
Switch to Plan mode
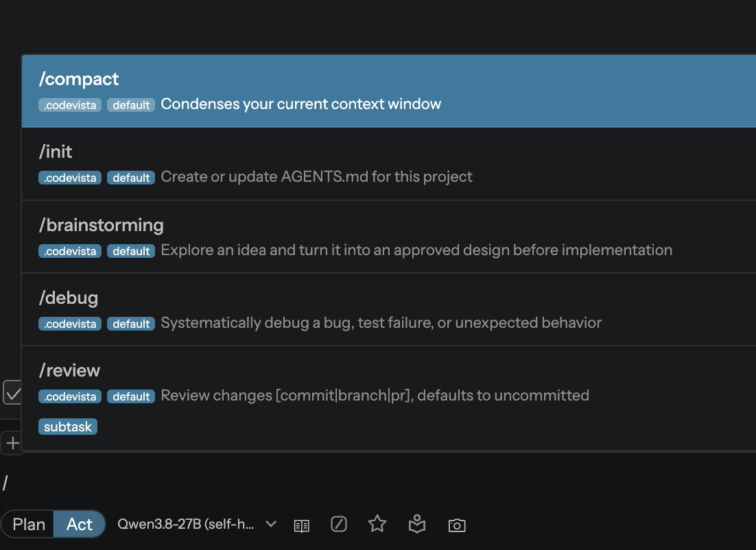[28, 524]
